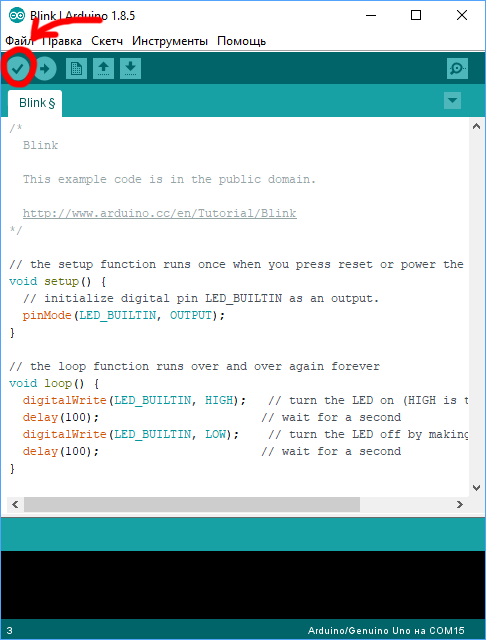Click line number 3 in status bar

[9, 631]
